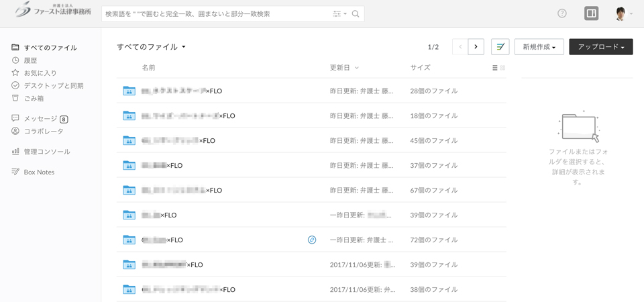Viewport: 644px width, 302px height.
Task: Switch to grid view icon
Action: point(502,68)
